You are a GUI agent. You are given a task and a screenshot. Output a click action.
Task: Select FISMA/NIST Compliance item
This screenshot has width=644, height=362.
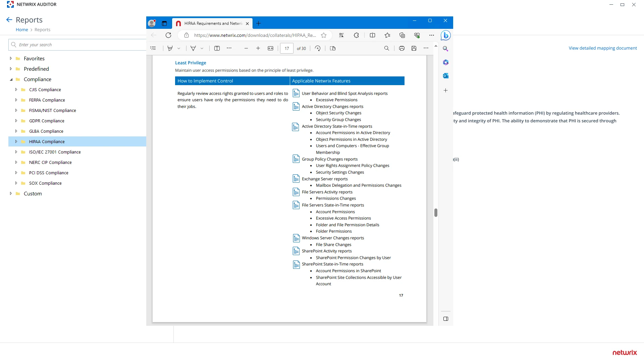pos(53,110)
